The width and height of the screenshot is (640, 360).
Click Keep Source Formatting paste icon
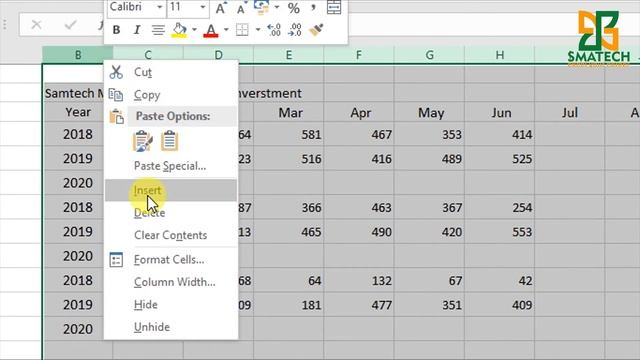143,141
